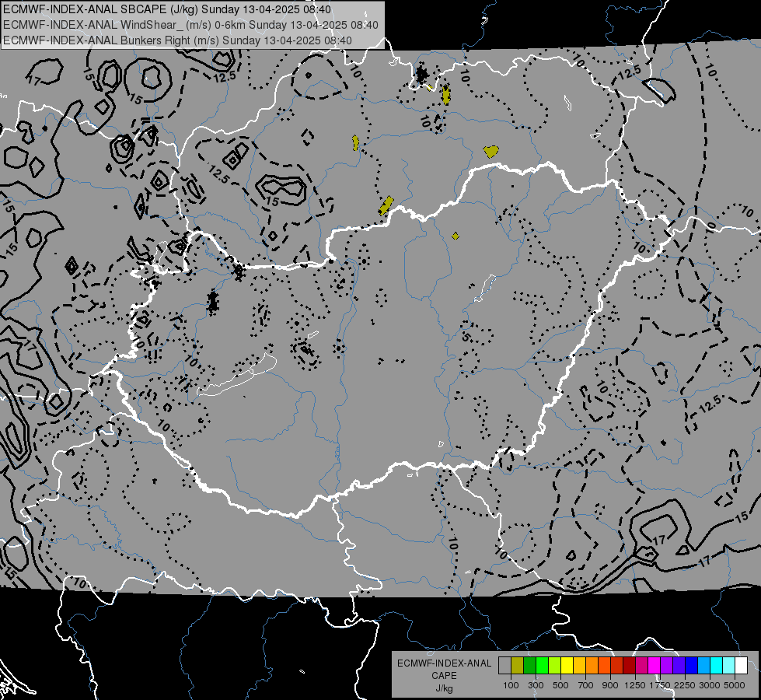Click the SBCAPE (J/kg) title line

pos(167,9)
